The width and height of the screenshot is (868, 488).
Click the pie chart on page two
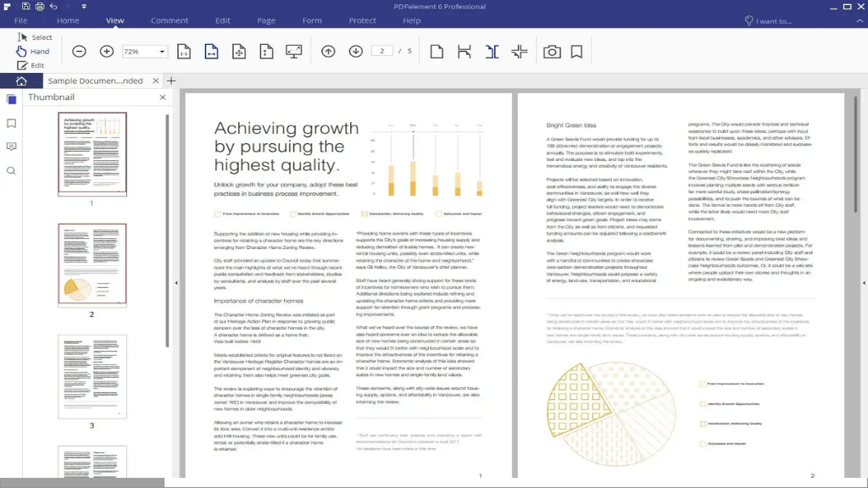pyautogui.click(x=611, y=413)
